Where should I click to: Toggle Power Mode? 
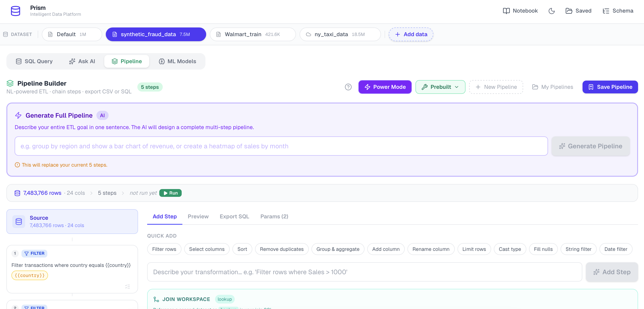[385, 87]
